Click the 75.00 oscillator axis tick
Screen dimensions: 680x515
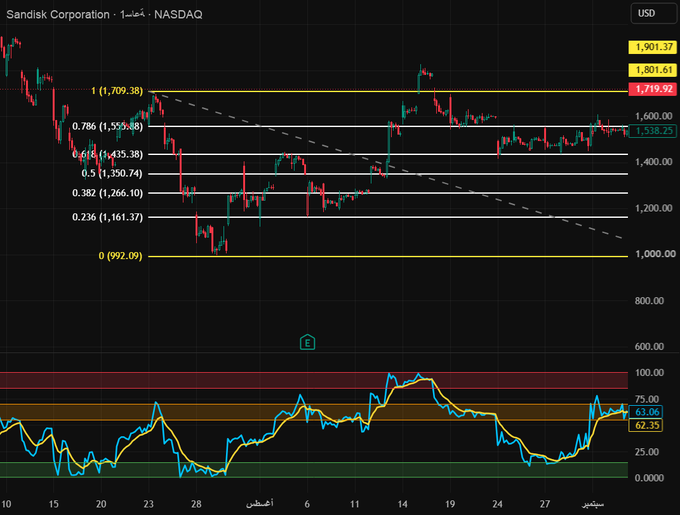(x=647, y=399)
